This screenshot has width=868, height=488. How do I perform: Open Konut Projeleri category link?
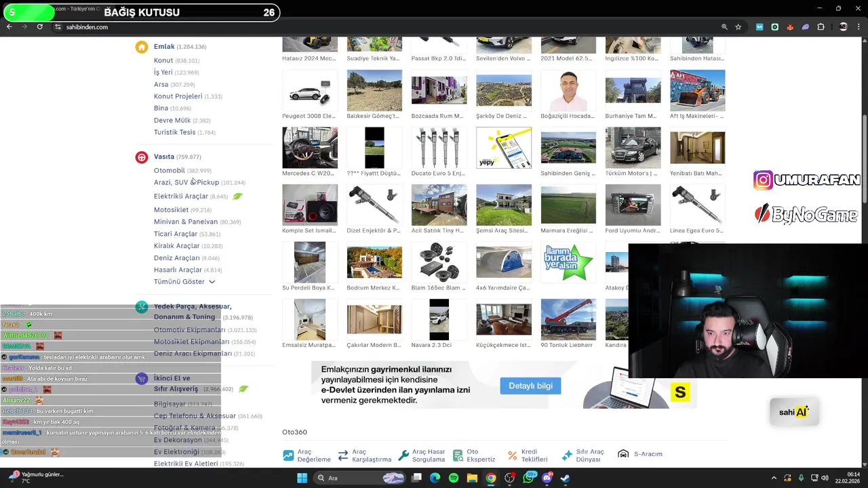pos(178,96)
